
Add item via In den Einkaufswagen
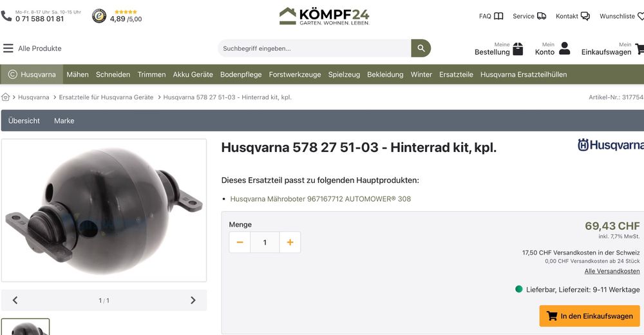pyautogui.click(x=589, y=316)
